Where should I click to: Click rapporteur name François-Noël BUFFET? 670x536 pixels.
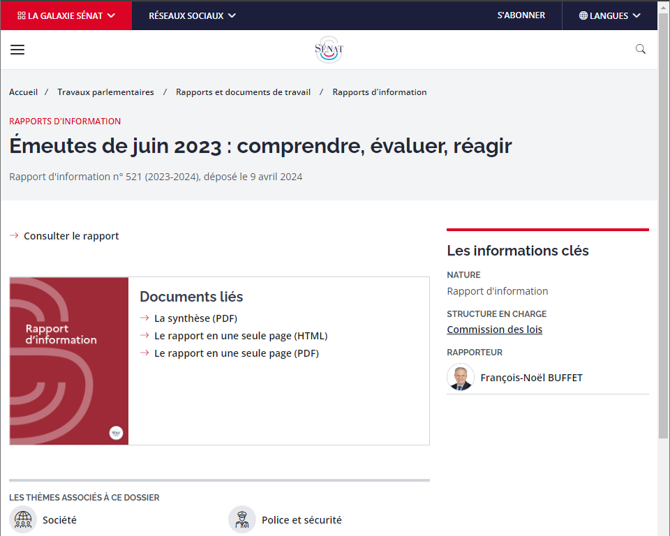coord(531,378)
